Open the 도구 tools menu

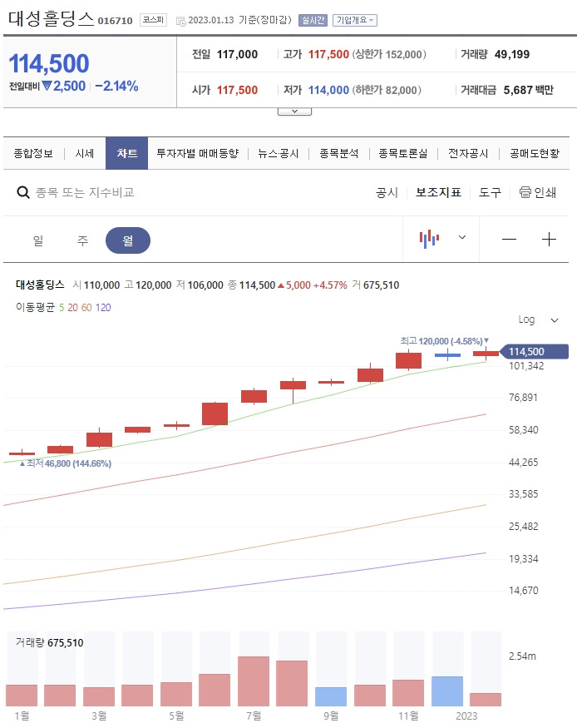point(491,192)
